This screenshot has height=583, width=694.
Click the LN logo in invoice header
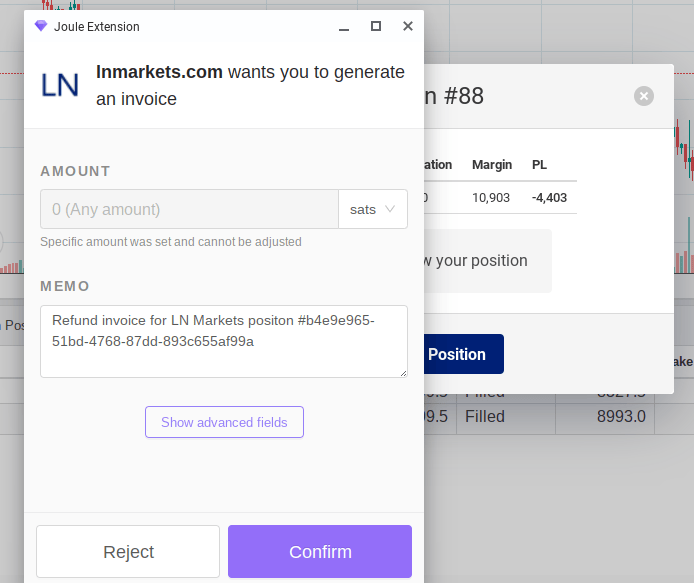coord(60,86)
